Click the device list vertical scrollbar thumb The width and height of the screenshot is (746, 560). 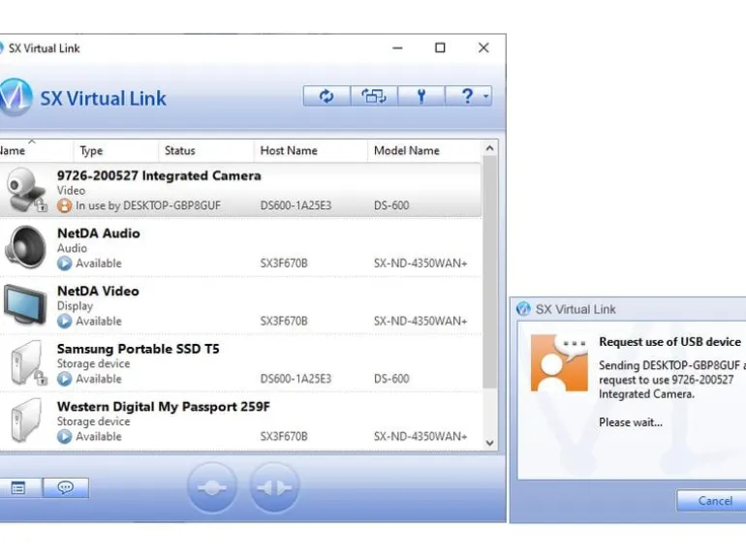(489, 272)
